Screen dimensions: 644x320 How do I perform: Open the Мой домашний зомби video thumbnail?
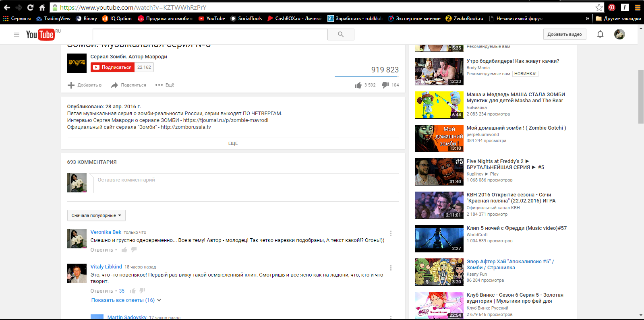(439, 138)
